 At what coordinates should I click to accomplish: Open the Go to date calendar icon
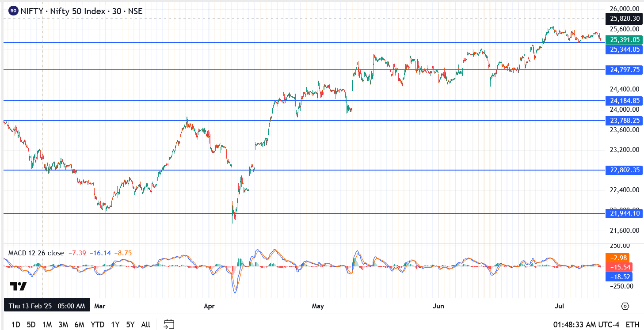169,324
